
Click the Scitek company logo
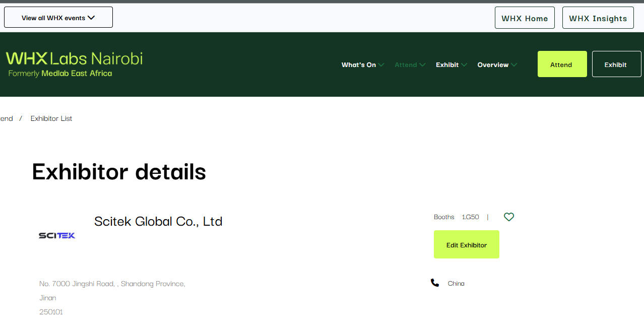tap(57, 235)
